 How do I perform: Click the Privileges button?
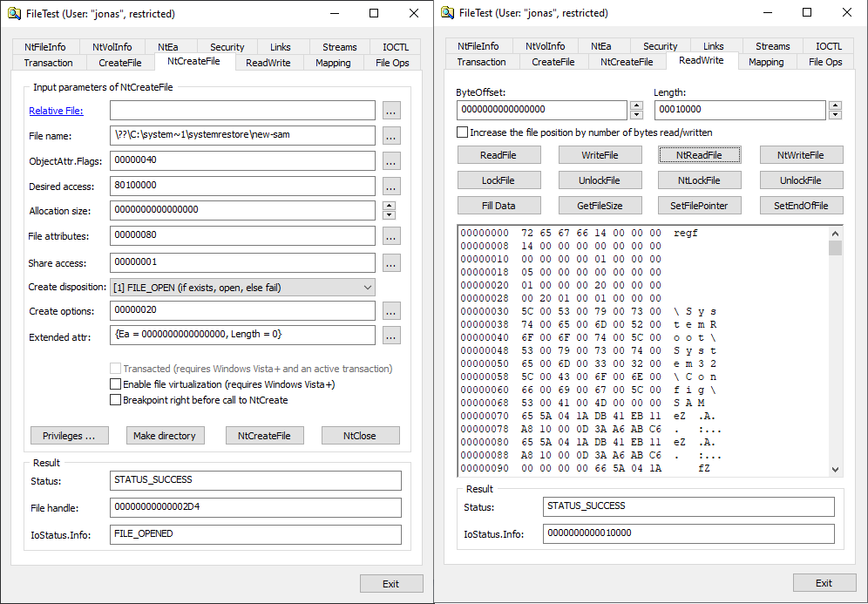point(69,436)
